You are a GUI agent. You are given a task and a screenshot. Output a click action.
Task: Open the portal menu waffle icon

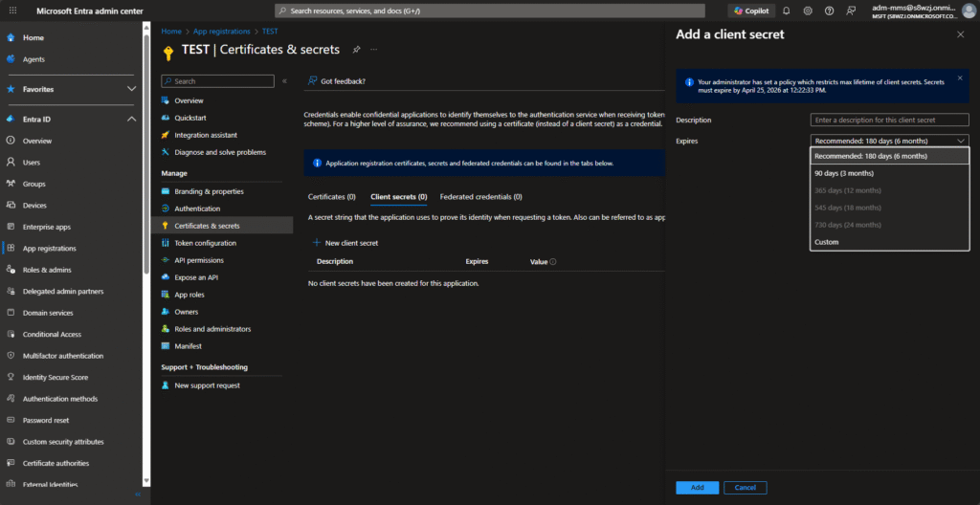[x=12, y=11]
